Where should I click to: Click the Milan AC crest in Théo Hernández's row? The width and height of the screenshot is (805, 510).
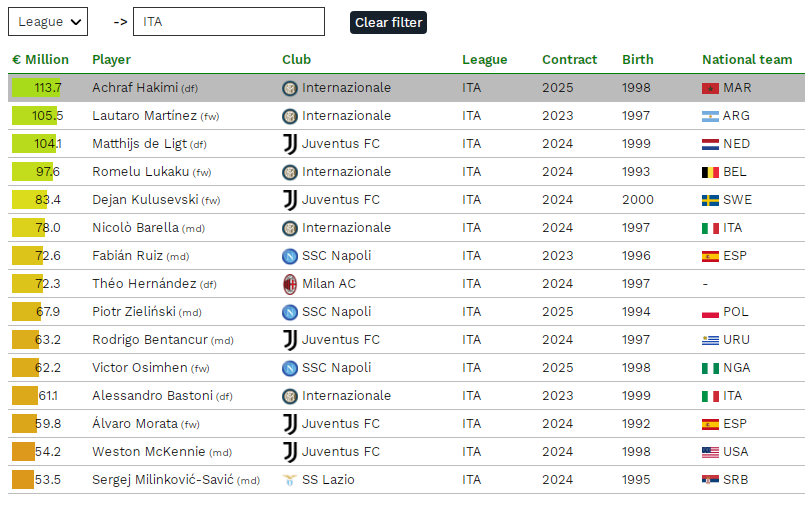[x=290, y=284]
